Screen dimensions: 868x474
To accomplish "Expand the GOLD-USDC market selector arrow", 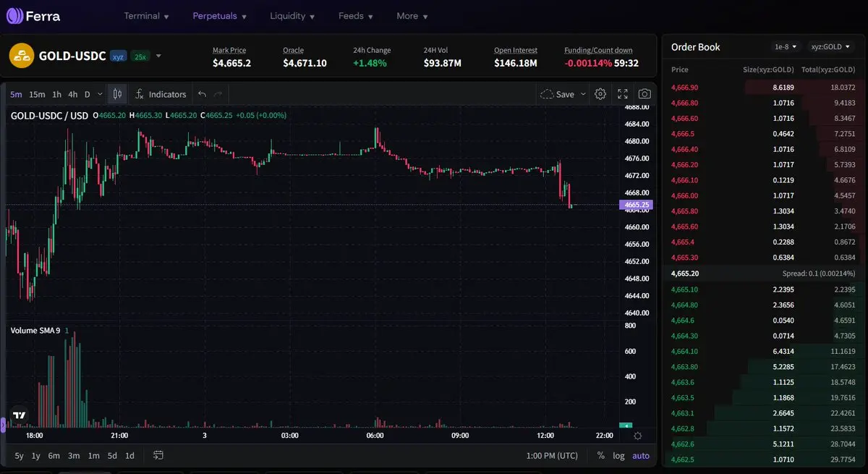I will point(158,56).
